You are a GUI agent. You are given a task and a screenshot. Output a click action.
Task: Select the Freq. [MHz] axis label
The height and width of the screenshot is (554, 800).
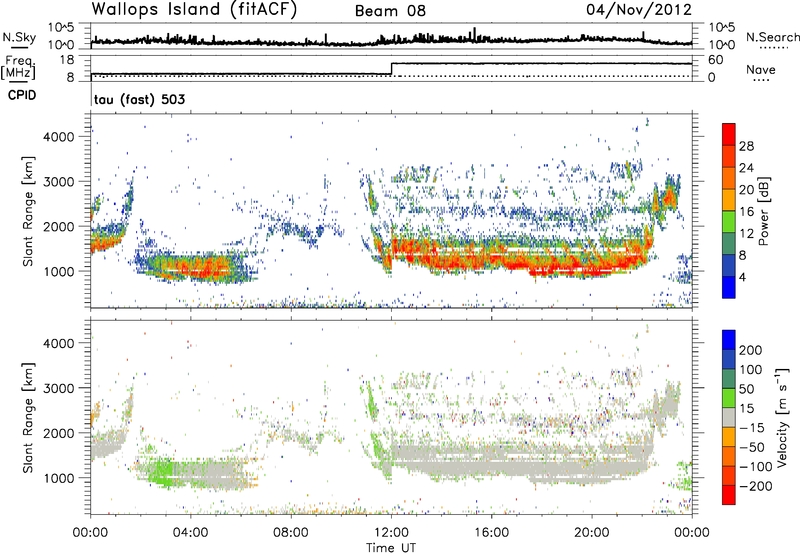tap(19, 68)
